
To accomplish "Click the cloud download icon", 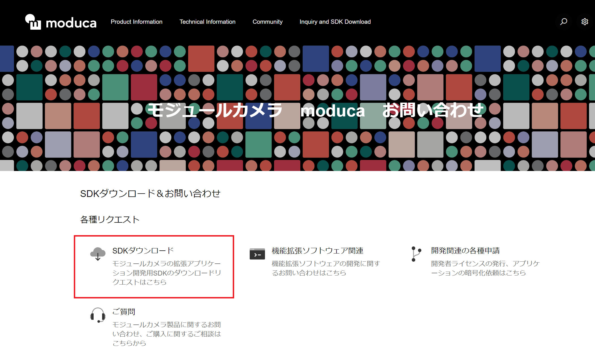I will 98,253.
